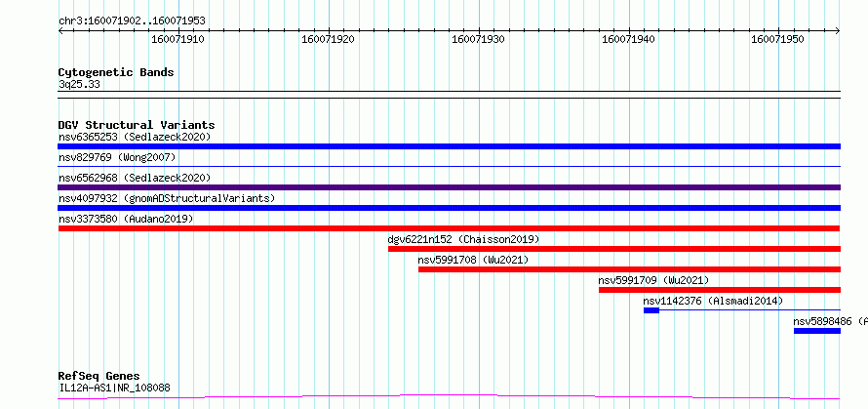Click the 160071930 ruler position
The width and height of the screenshot is (868, 409).
(478, 39)
